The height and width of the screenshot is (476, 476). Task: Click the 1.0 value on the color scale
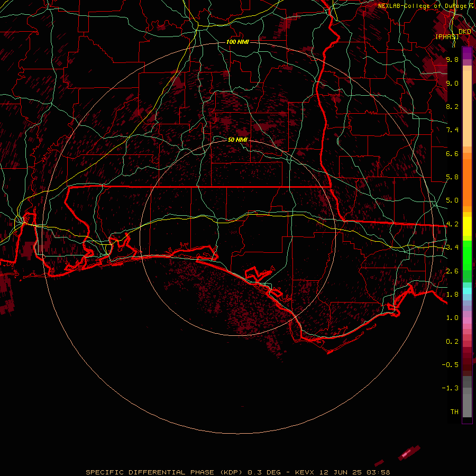(452, 318)
